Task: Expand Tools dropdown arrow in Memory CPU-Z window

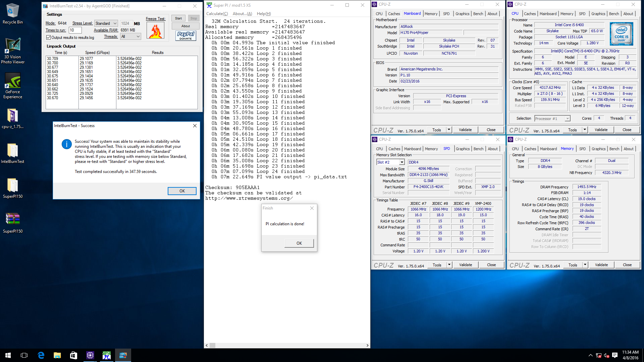Action: (585, 265)
